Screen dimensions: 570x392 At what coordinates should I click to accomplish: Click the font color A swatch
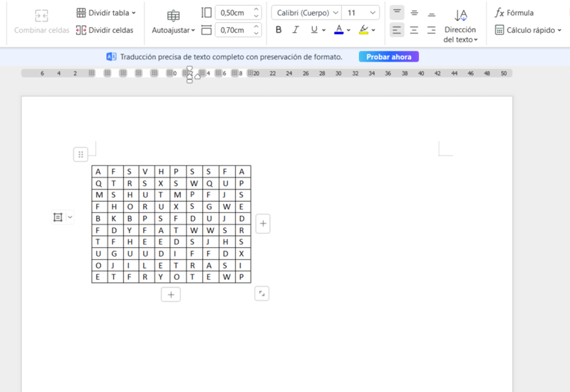(339, 30)
